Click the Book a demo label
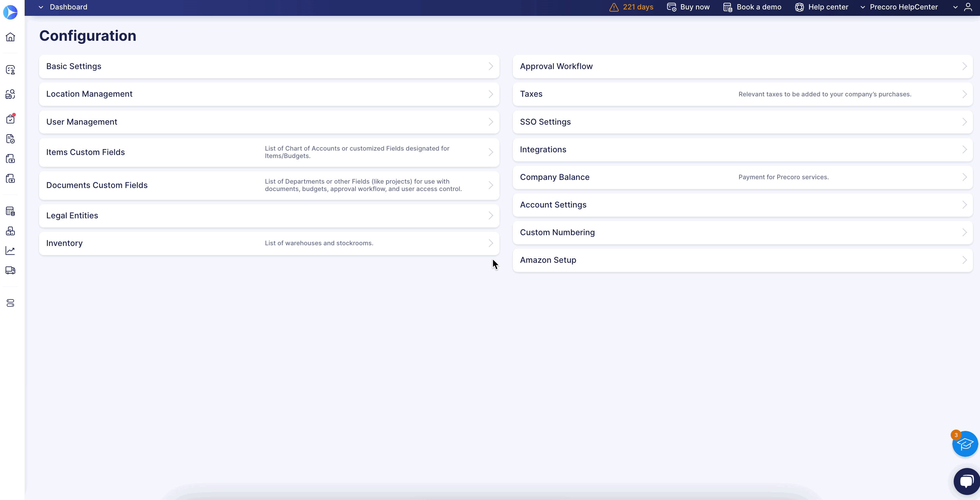 [759, 7]
